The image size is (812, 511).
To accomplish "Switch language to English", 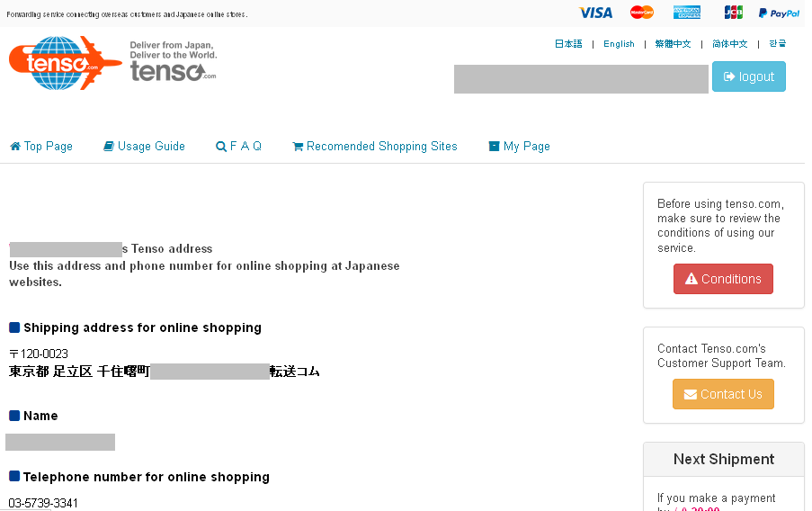I will (x=619, y=44).
